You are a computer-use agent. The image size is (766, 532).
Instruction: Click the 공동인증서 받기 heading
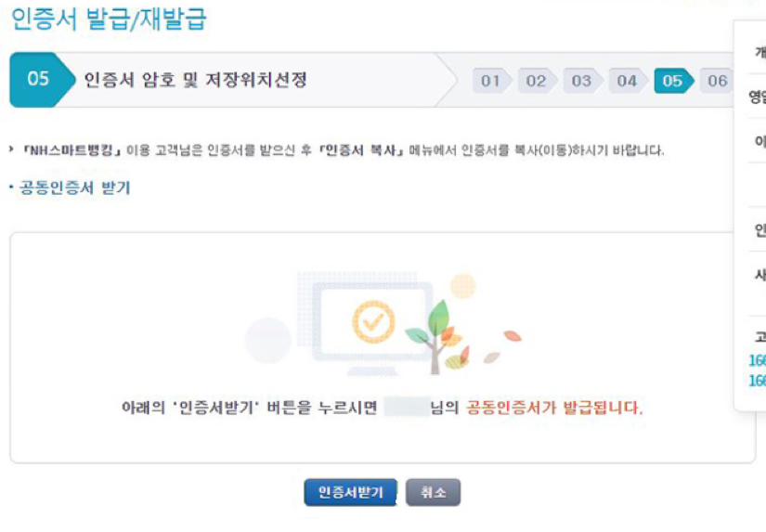(x=75, y=188)
